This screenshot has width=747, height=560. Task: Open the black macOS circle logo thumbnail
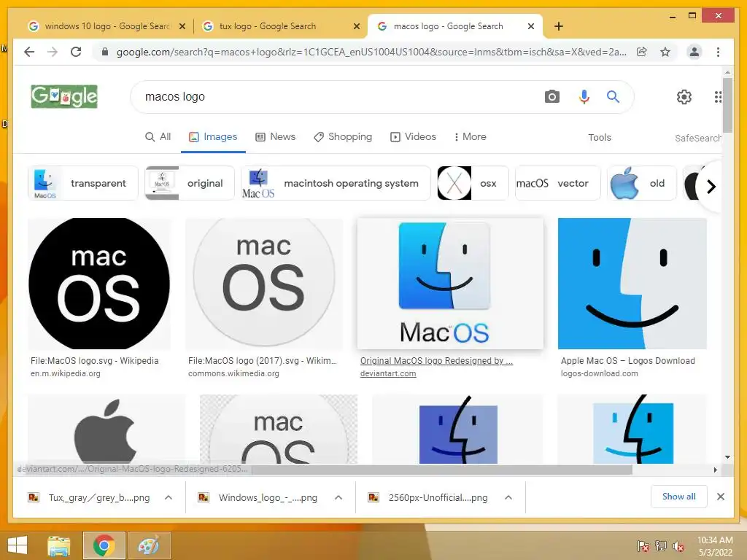[99, 284]
